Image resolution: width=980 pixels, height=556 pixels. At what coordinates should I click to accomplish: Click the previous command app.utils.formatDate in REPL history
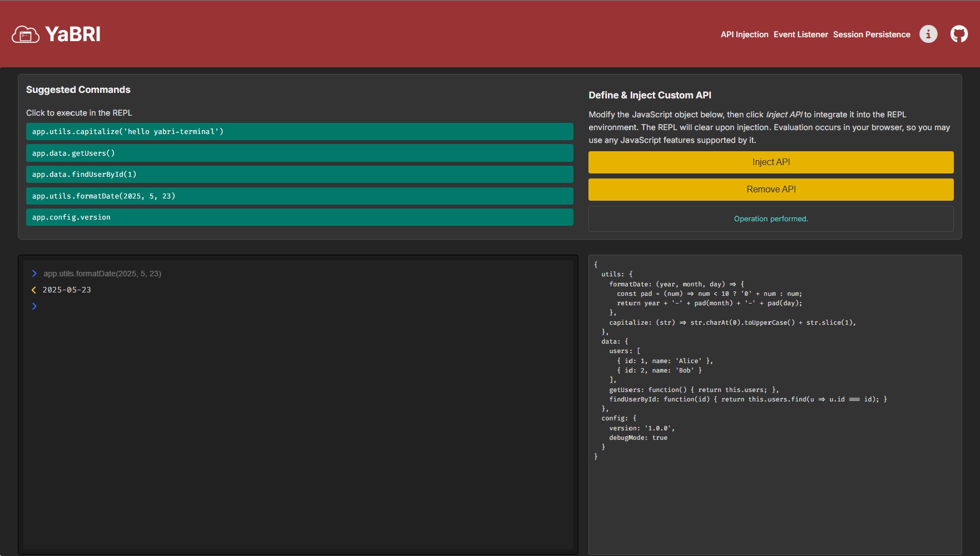coord(102,274)
